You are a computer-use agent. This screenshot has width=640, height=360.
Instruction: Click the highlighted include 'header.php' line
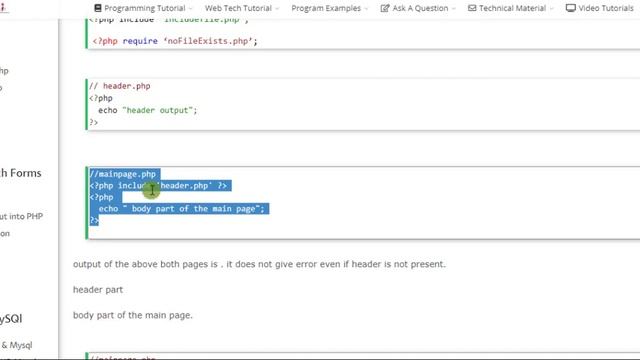click(158, 186)
